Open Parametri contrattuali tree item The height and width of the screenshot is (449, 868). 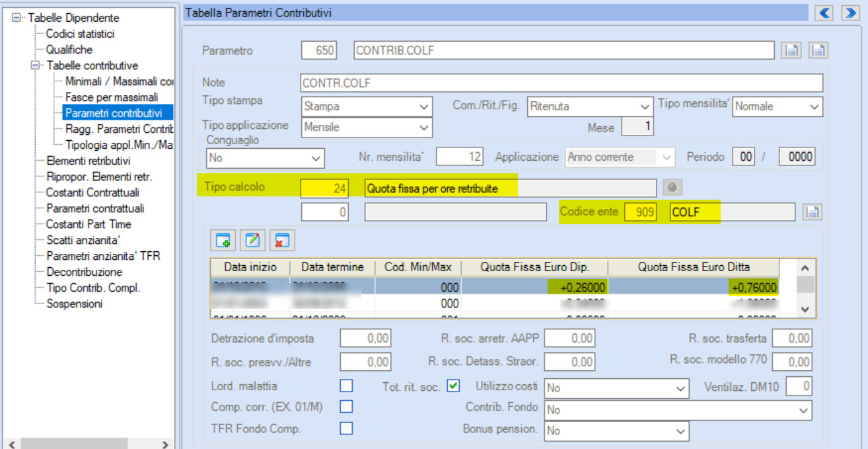click(95, 208)
